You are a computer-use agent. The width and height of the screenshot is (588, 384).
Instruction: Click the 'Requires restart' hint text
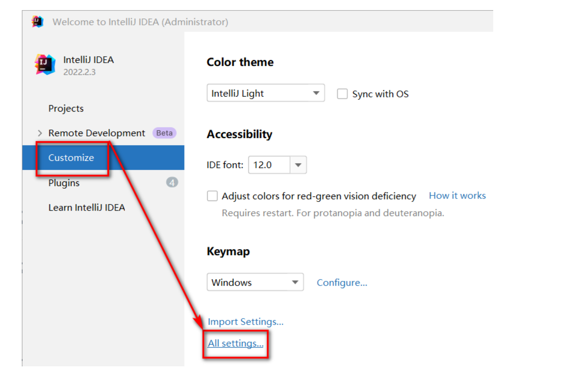(333, 213)
